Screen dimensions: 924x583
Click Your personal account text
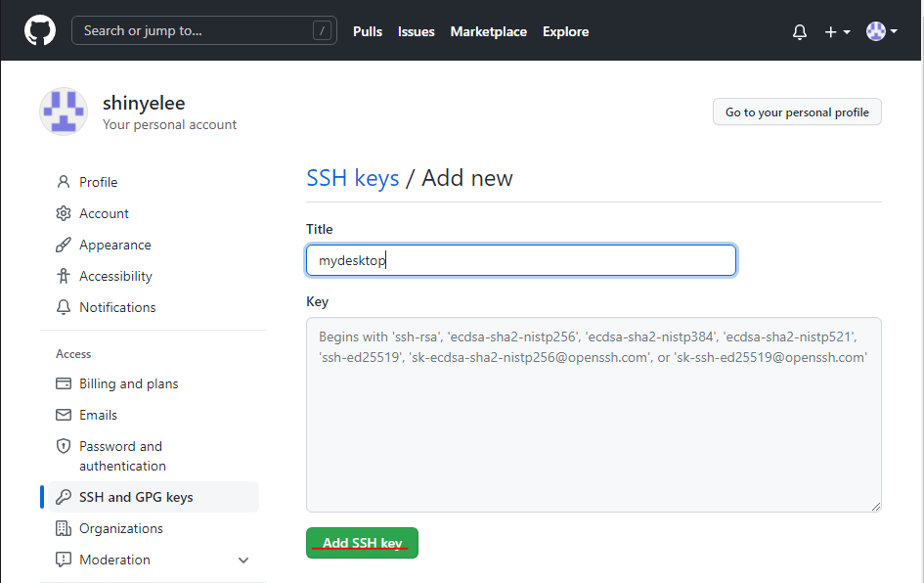(x=170, y=125)
